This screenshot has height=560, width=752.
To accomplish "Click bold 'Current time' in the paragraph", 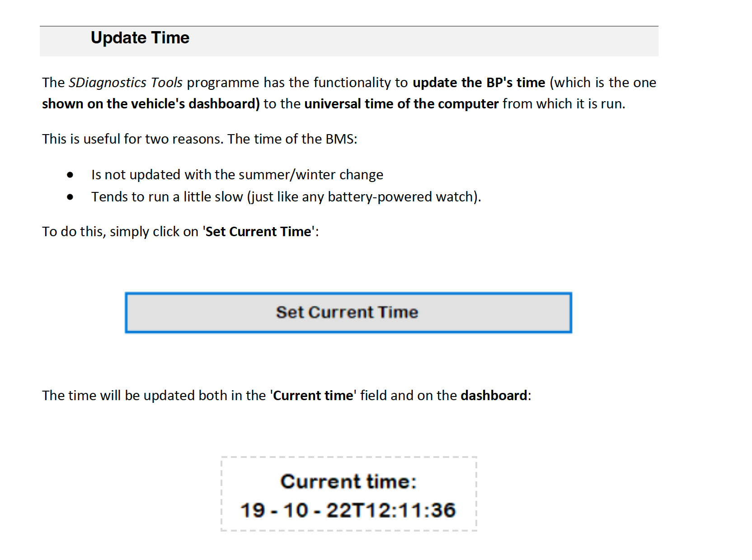I will tap(313, 396).
